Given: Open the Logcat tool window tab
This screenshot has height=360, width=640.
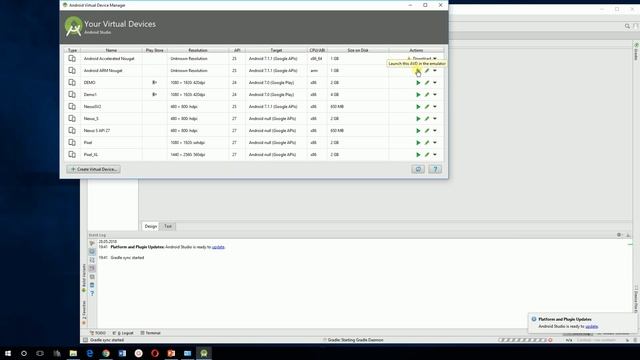Looking at the screenshot, I should 123,333.
